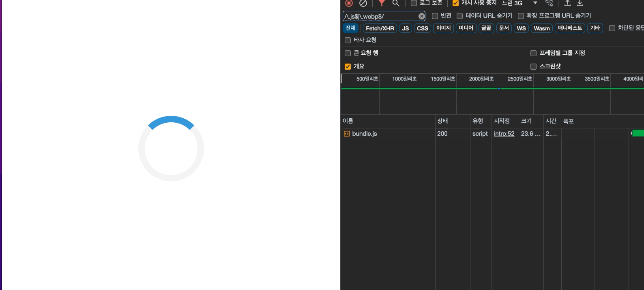The image size is (644, 290).
Task: Select the Fetch/XHR filter
Action: click(x=380, y=28)
